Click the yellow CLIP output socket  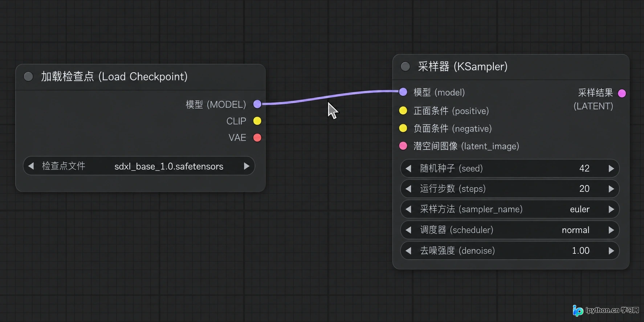[257, 121]
